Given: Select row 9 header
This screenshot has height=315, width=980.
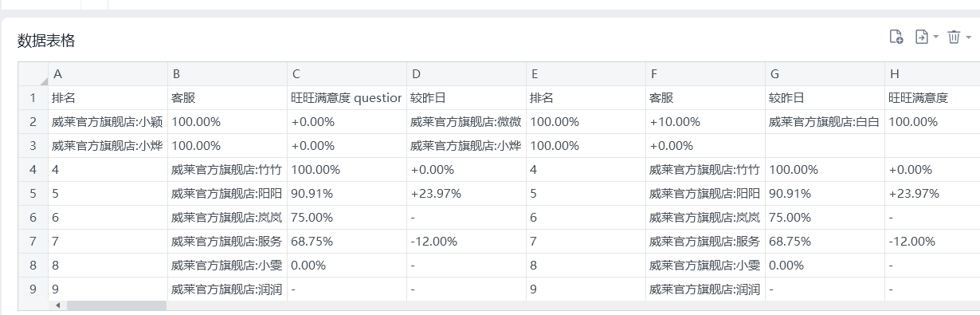Looking at the screenshot, I should point(33,289).
